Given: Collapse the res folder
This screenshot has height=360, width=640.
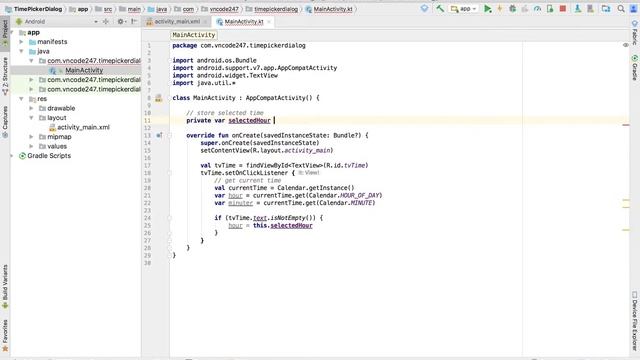Looking at the screenshot, I should coord(21,99).
